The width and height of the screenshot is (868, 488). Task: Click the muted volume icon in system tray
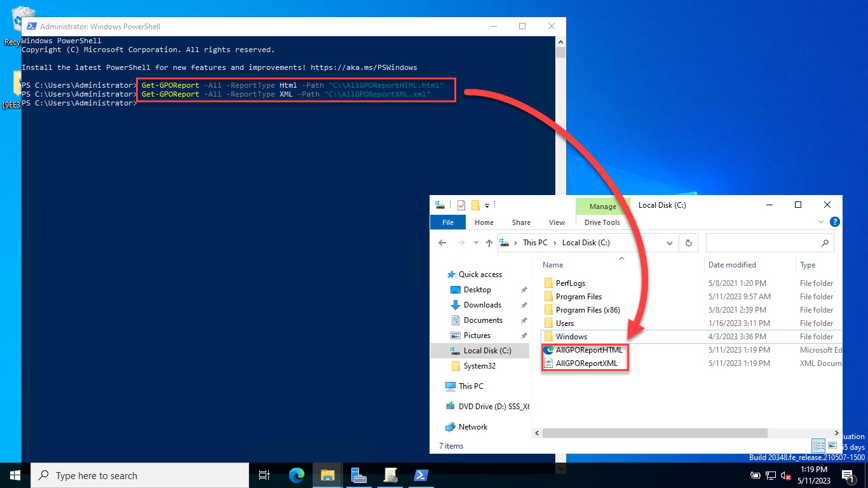(x=785, y=475)
